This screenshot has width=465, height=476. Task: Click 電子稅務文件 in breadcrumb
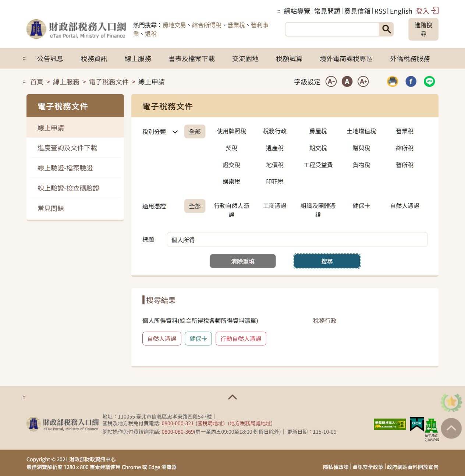pos(109,82)
